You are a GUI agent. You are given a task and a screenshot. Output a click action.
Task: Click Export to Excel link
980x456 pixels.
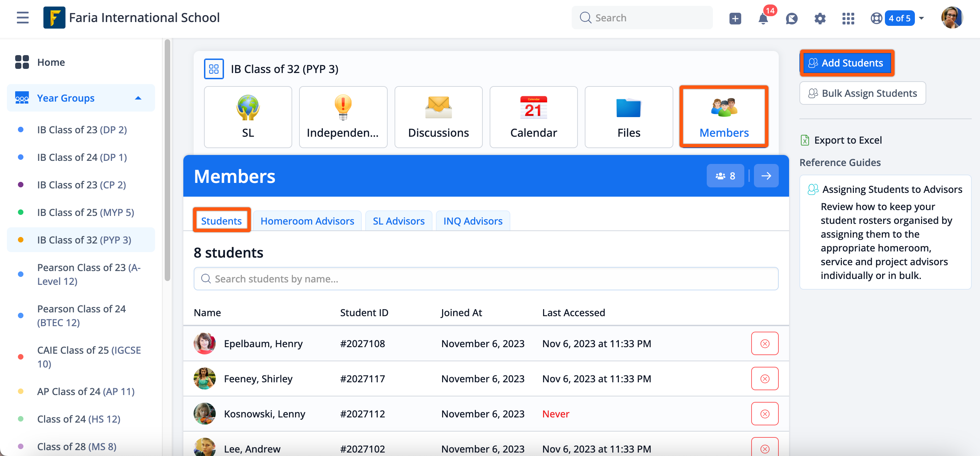click(848, 140)
